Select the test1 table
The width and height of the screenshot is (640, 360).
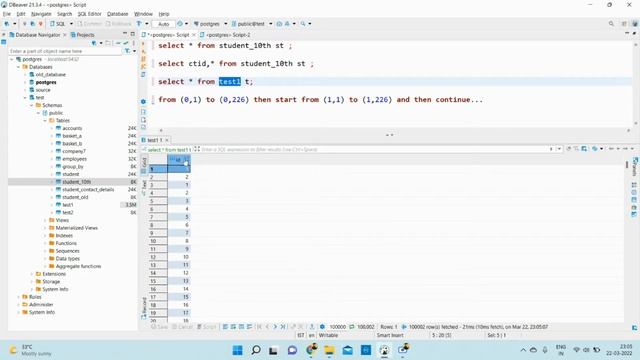[68, 205]
